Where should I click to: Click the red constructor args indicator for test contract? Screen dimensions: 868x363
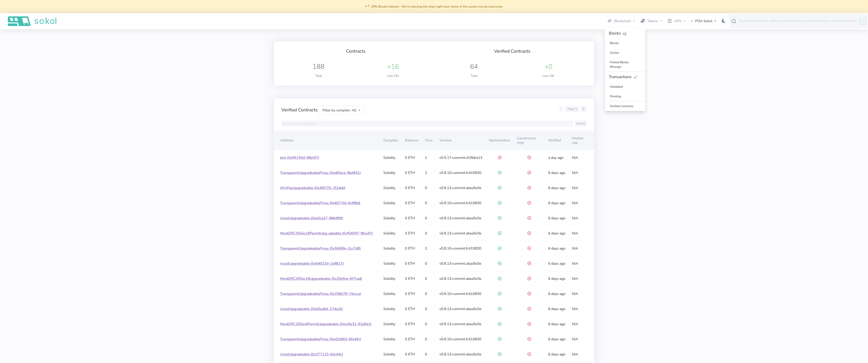529,157
